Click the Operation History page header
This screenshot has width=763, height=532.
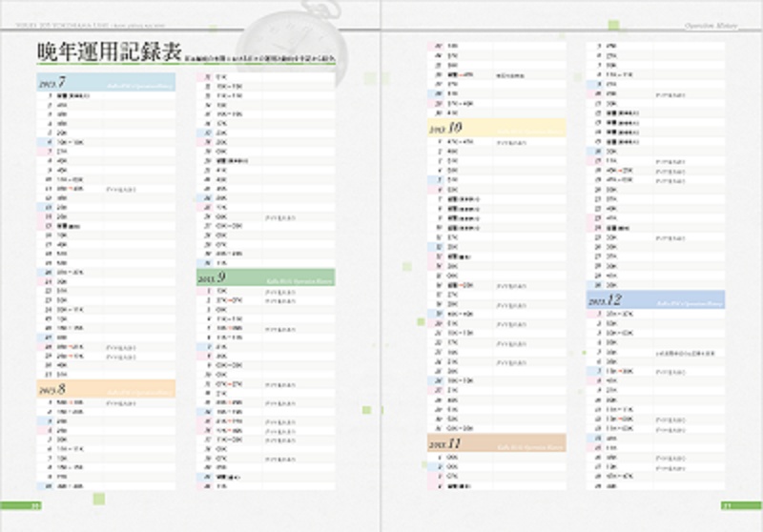[711, 26]
